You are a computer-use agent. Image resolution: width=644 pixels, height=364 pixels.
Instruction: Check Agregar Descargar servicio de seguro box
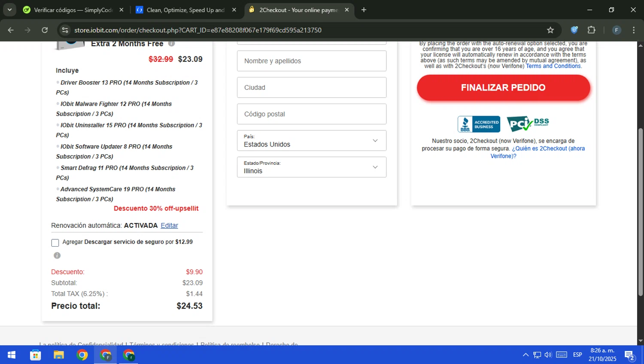tap(55, 243)
